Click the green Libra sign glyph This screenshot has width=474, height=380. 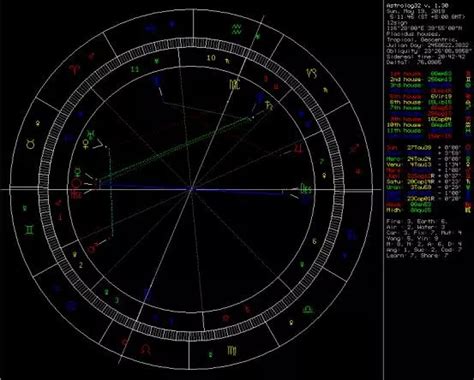(x=307, y=309)
